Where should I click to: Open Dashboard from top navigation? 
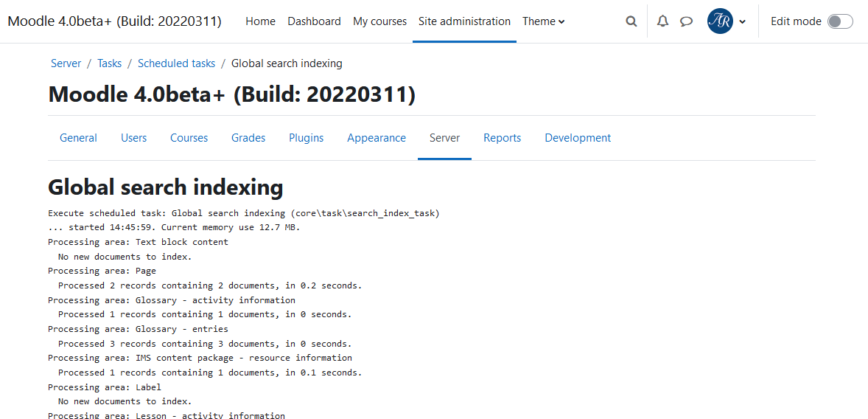pos(314,21)
